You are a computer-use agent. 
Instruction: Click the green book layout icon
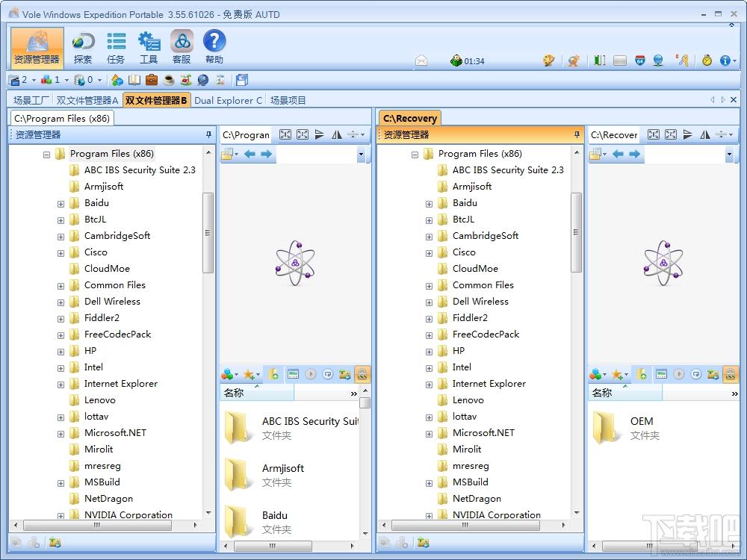pyautogui.click(x=600, y=60)
